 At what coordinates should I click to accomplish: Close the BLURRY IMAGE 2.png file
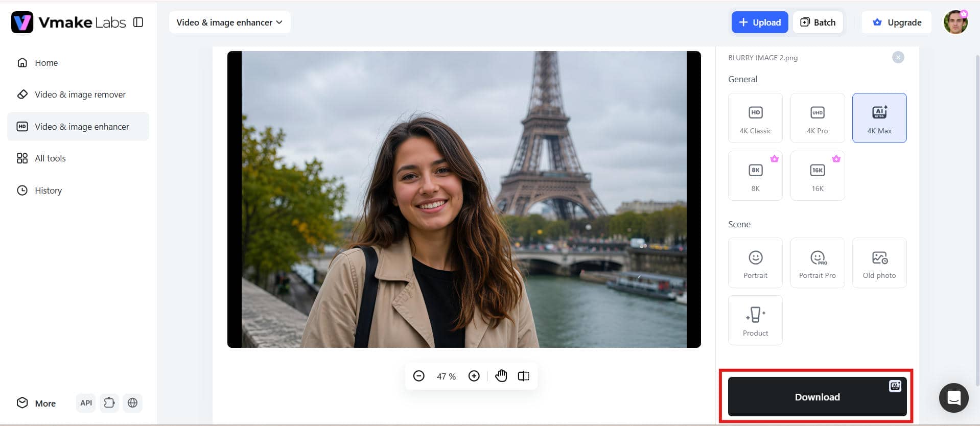pyautogui.click(x=898, y=57)
